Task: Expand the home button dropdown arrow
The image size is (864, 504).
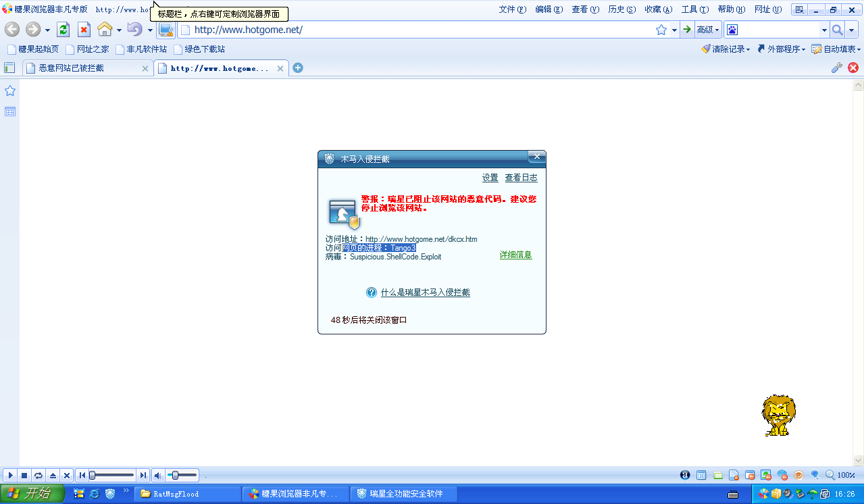Action: click(x=119, y=30)
